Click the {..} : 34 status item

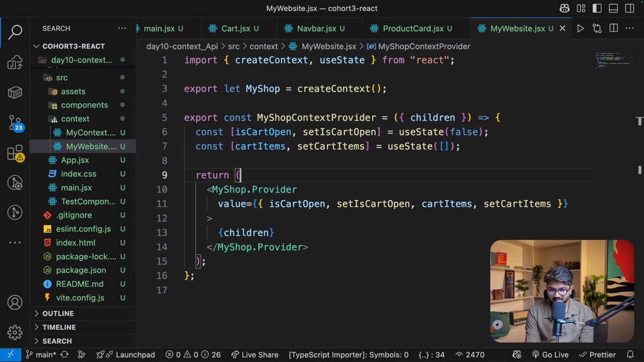(431, 354)
